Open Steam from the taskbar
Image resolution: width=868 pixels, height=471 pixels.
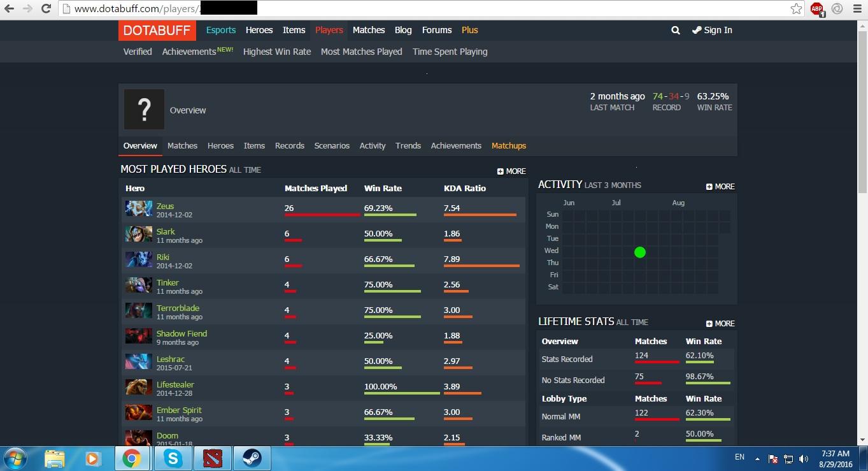[x=252, y=458]
